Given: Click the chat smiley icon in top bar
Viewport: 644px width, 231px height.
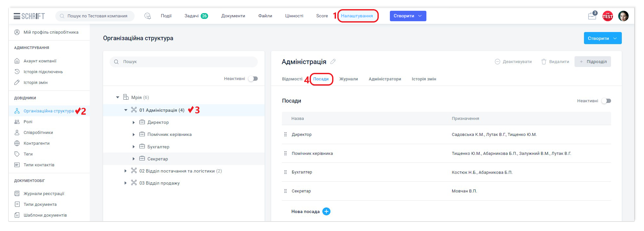Looking at the screenshot, I should tap(147, 16).
